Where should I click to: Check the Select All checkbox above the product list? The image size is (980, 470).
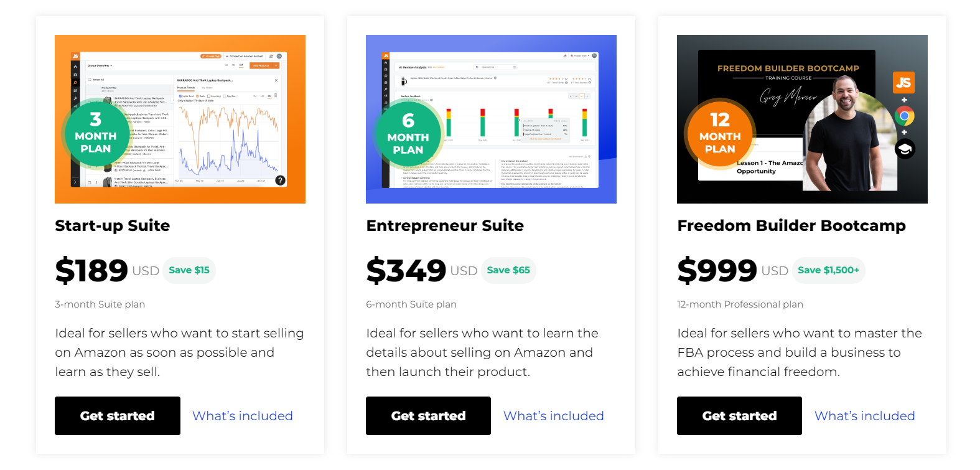click(90, 79)
